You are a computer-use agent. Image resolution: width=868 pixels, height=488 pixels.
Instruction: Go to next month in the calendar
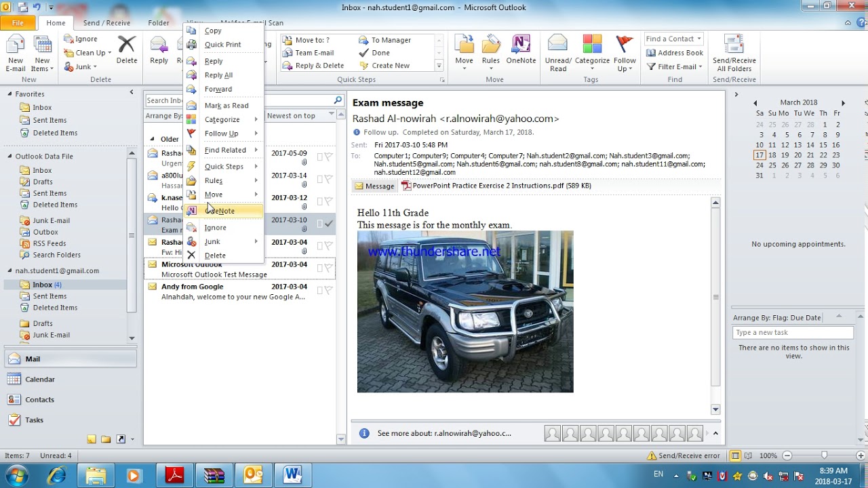[843, 103]
